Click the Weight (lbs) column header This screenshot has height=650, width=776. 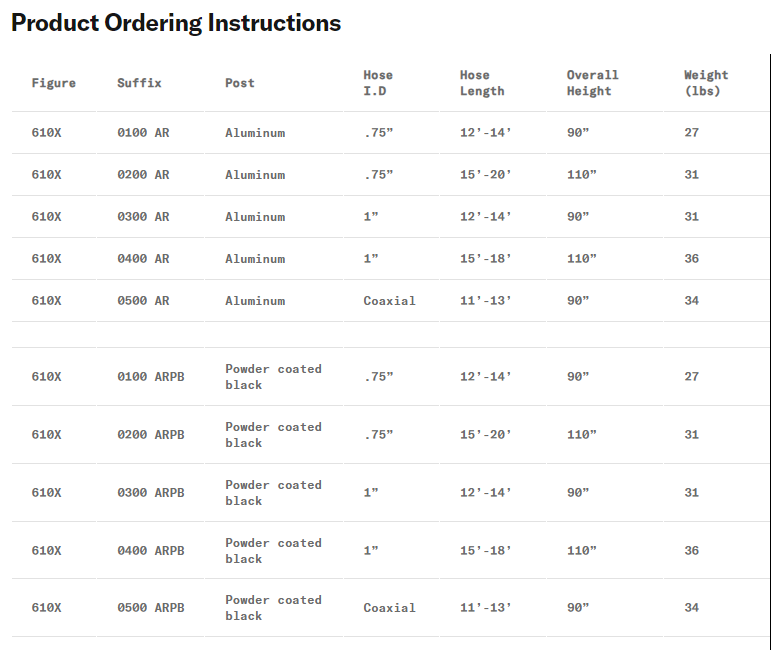(x=706, y=83)
